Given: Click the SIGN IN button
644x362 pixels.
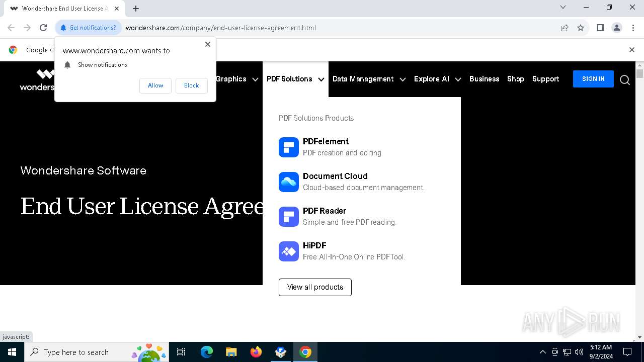Looking at the screenshot, I should (593, 79).
